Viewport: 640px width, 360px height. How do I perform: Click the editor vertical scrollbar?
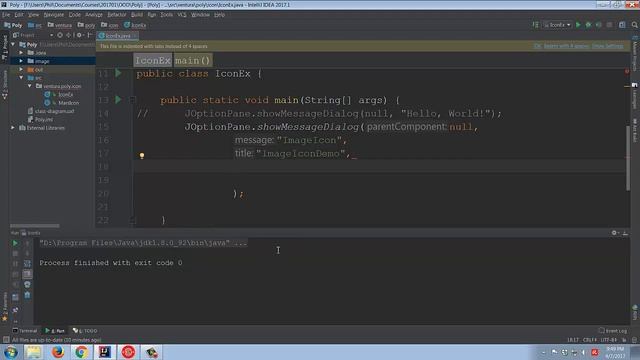pos(628,157)
